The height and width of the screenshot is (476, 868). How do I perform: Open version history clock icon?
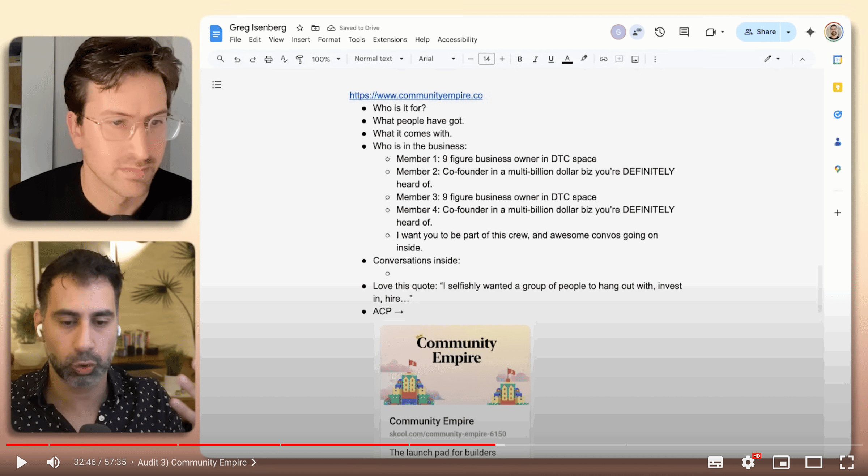click(660, 32)
